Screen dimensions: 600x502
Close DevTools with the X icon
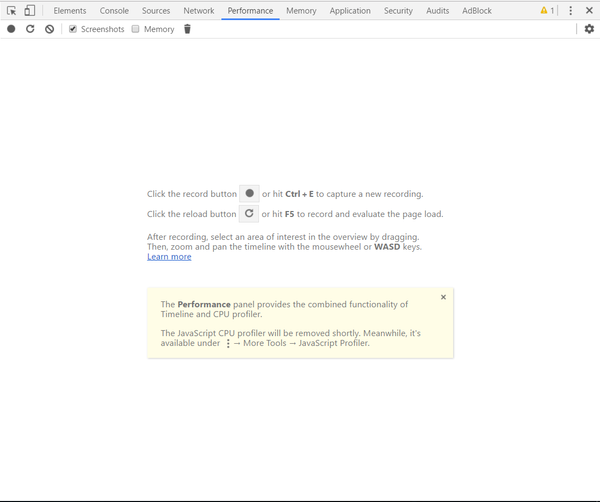[589, 11]
